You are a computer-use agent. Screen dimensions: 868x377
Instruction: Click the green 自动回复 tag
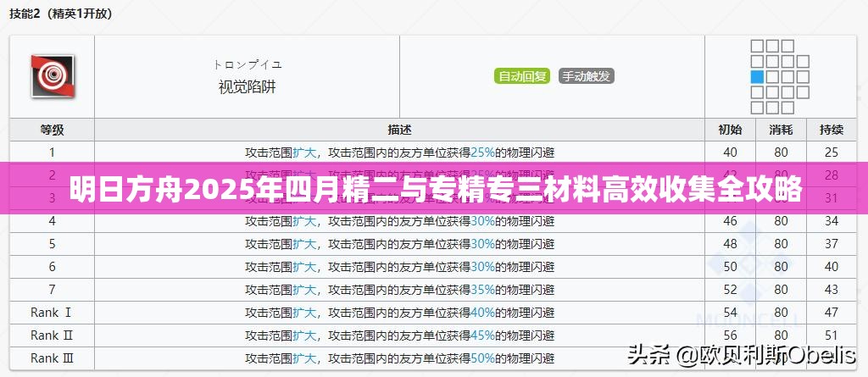coord(521,76)
